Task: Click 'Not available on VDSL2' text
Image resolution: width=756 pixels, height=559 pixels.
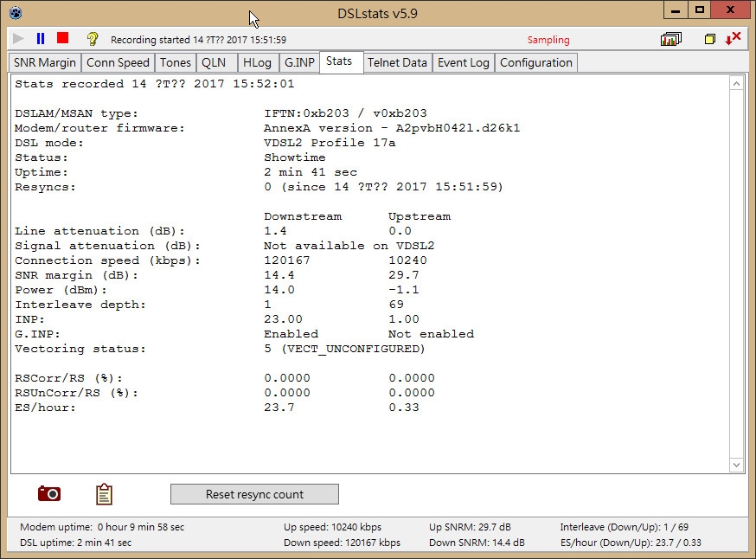Action: 349,246
